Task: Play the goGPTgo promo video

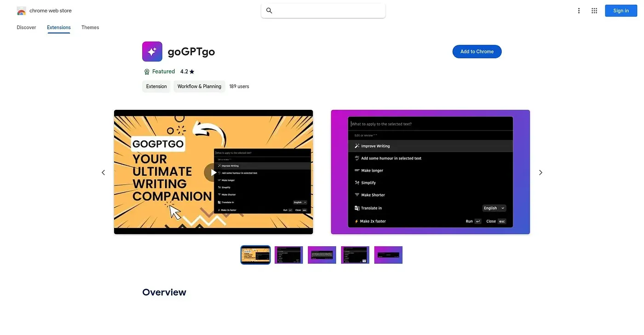Action: click(x=213, y=172)
